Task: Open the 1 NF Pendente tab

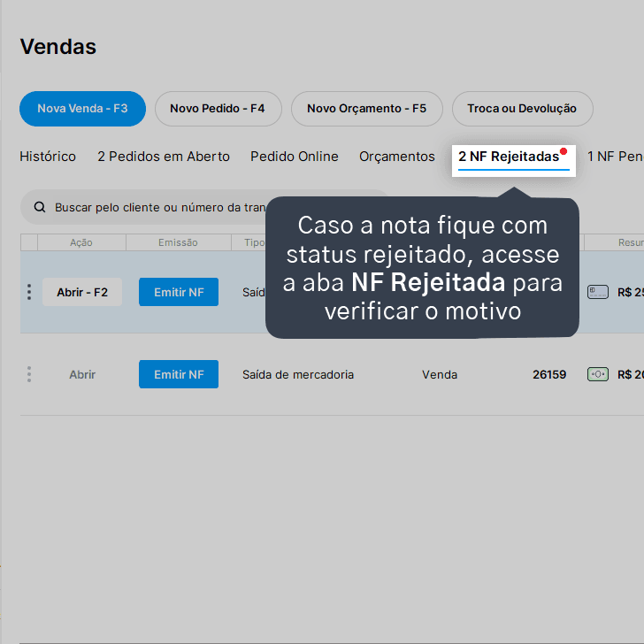Action: (616, 157)
